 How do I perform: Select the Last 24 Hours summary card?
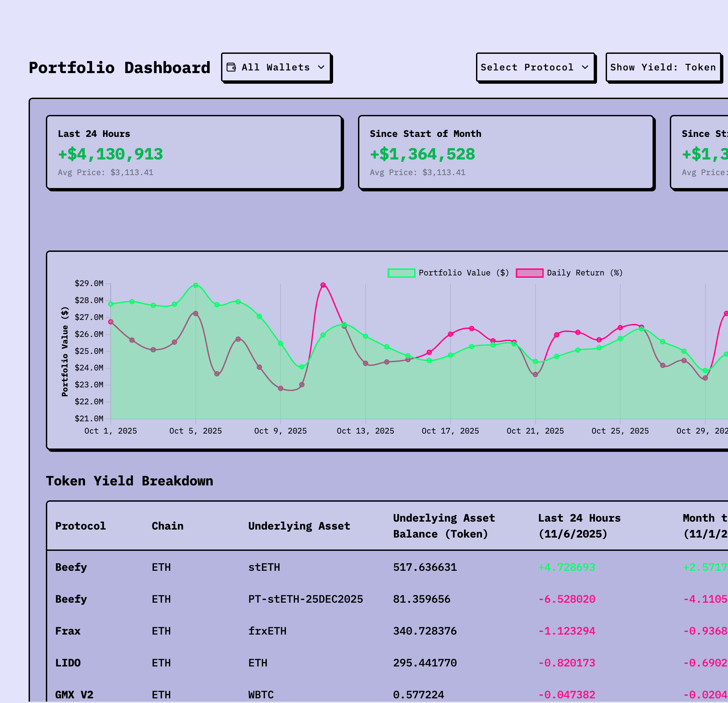(194, 152)
